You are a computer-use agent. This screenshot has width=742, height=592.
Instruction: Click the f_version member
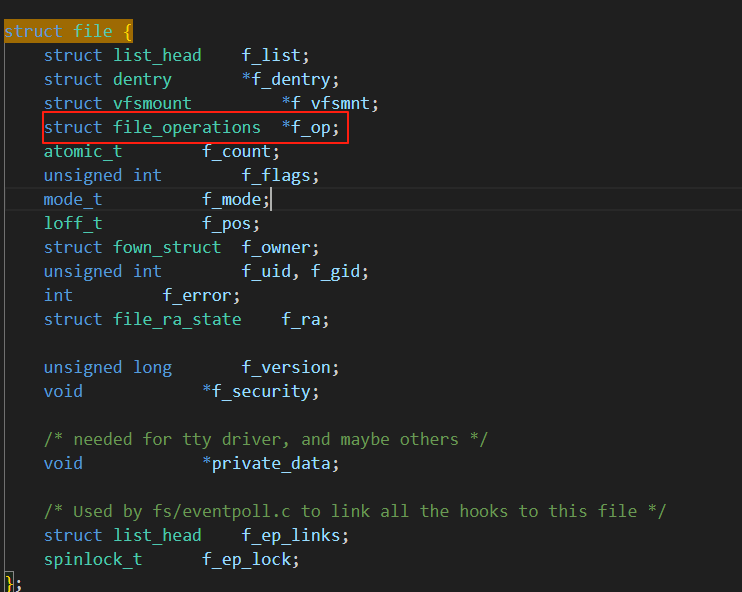click(x=286, y=367)
